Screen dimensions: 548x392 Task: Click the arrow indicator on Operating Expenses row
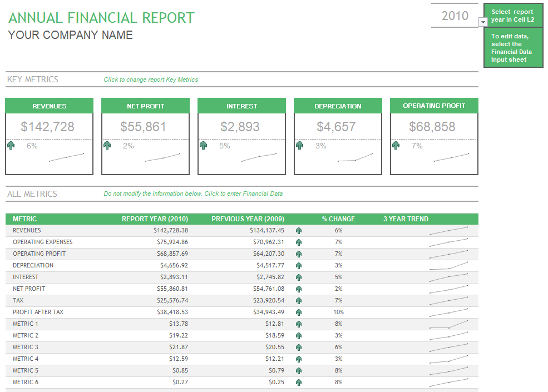pyautogui.click(x=299, y=242)
